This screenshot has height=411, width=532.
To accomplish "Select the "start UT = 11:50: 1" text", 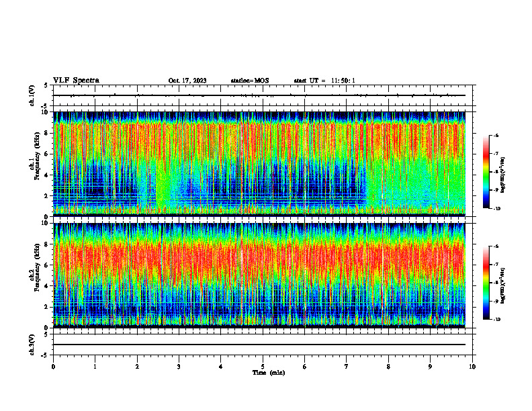I will pyautogui.click(x=324, y=81).
